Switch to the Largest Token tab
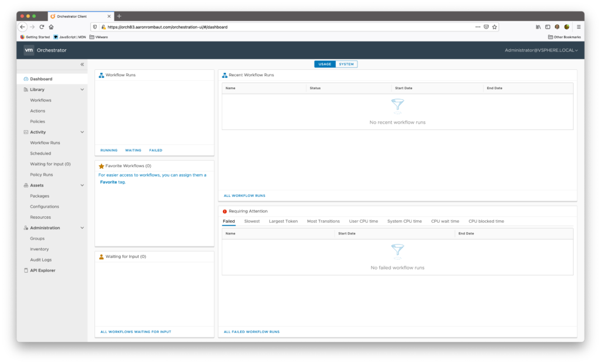Screen dimensions: 601x364 283,221
